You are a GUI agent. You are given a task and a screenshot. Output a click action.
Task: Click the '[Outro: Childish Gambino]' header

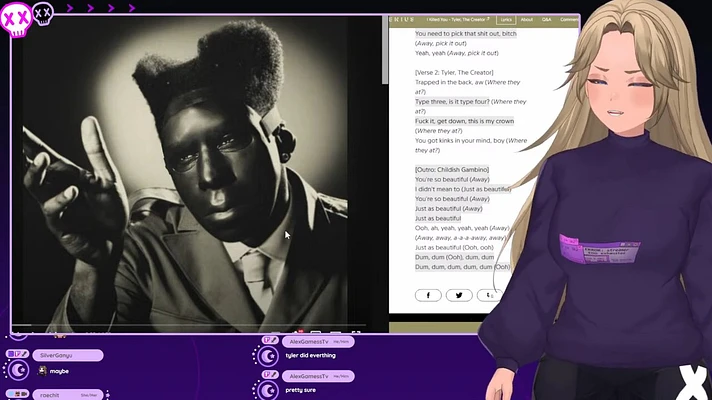click(x=452, y=169)
